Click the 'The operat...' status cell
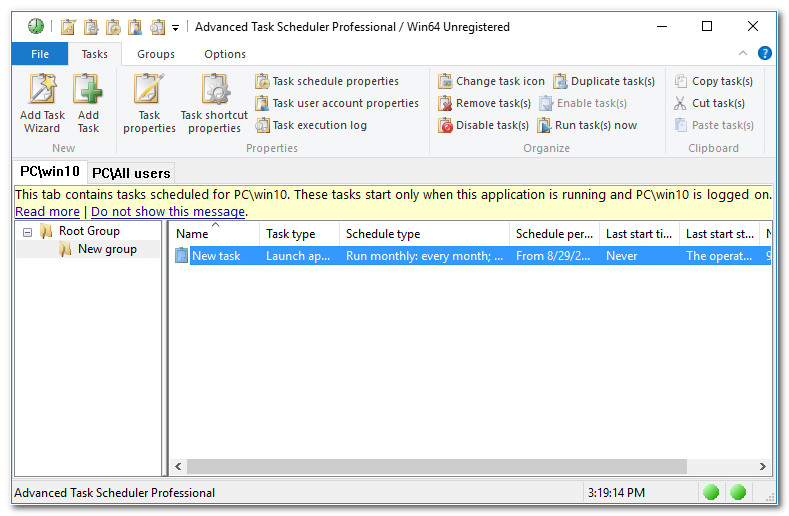 pos(720,256)
